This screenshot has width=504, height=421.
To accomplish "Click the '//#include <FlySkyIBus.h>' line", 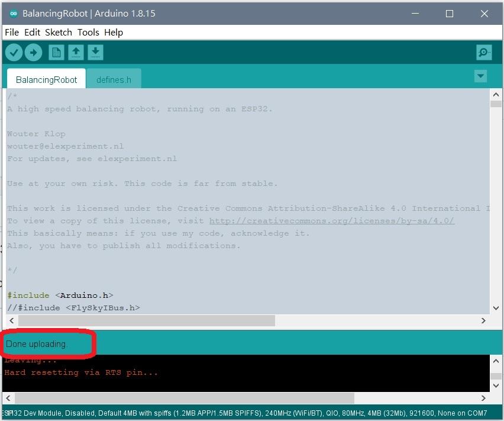I will pyautogui.click(x=73, y=308).
